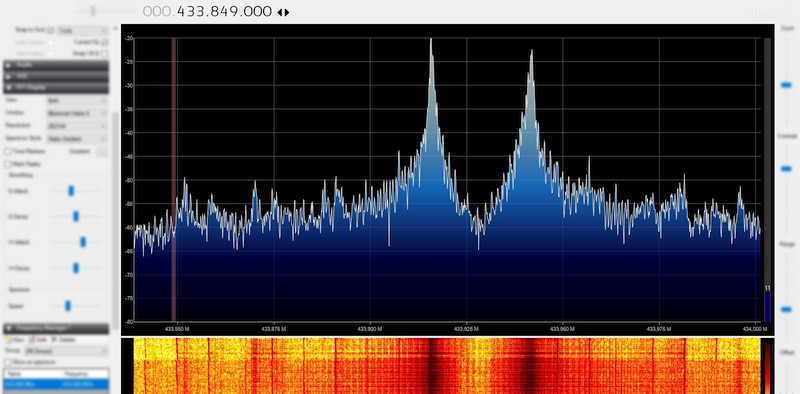Open the Gradient editor button
This screenshot has height=394, width=800.
102,151
